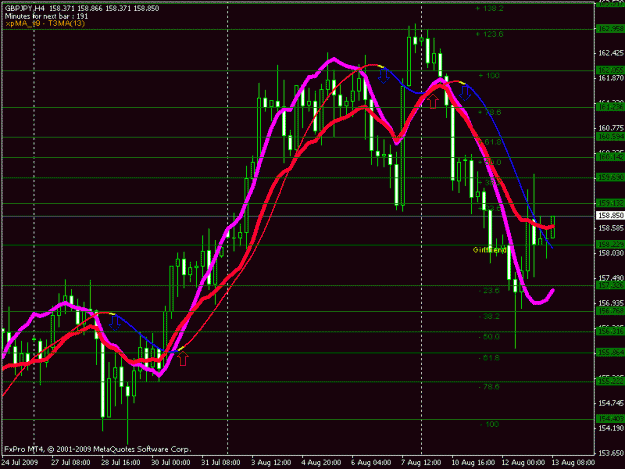625x469 pixels.
Task: Select the green 162.055 level price tag
Action: pyautogui.click(x=610, y=70)
